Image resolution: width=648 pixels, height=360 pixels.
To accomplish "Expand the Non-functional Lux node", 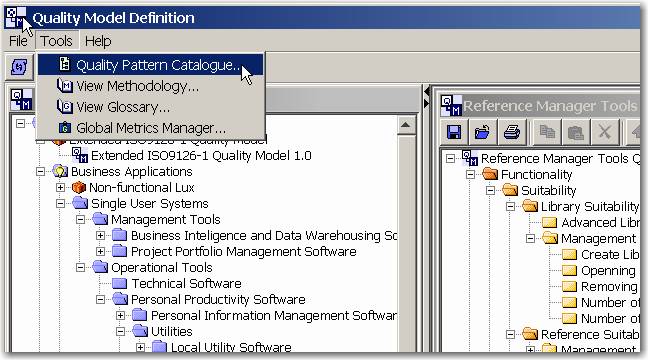I will click(60, 188).
